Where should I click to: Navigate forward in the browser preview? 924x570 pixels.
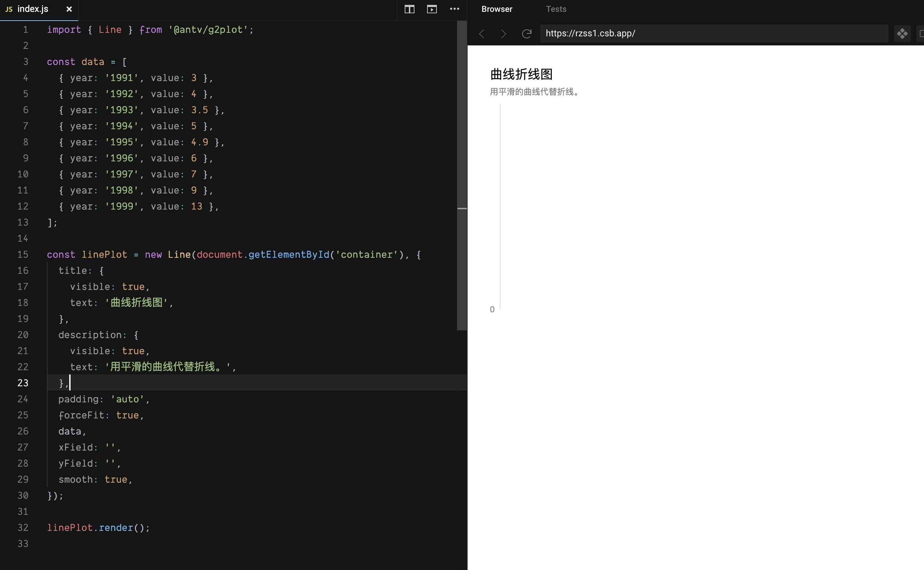[504, 34]
